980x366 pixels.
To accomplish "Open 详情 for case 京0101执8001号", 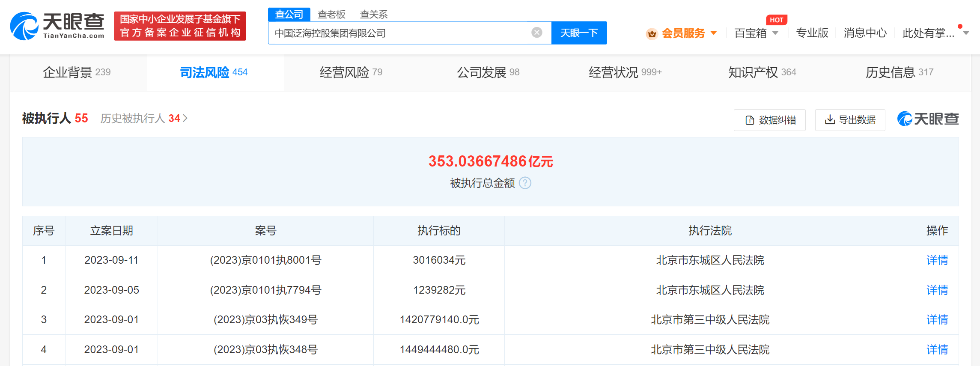I will 937,260.
